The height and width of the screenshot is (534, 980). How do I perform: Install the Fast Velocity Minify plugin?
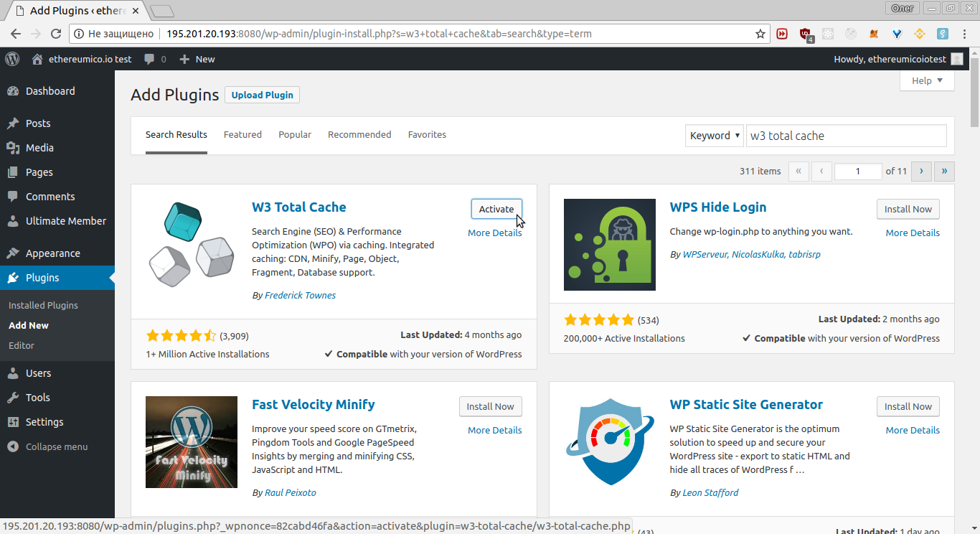point(491,406)
